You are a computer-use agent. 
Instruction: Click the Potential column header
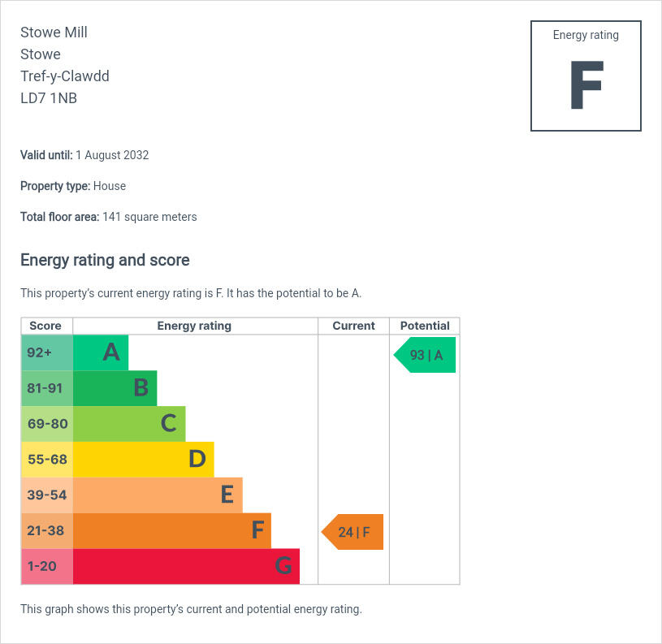tap(425, 326)
